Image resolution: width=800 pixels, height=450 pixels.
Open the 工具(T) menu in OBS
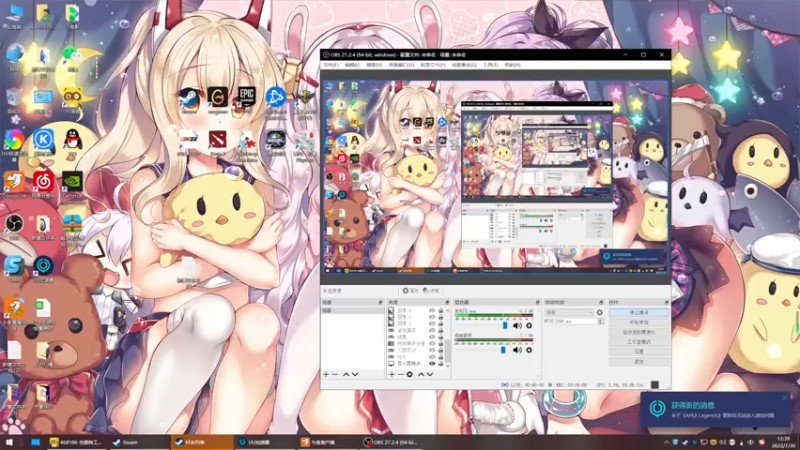click(490, 65)
